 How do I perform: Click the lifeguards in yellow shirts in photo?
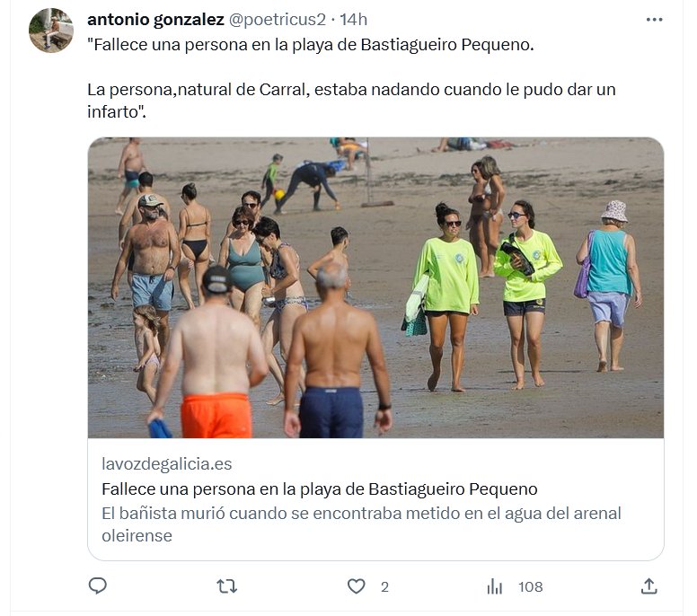click(487, 295)
